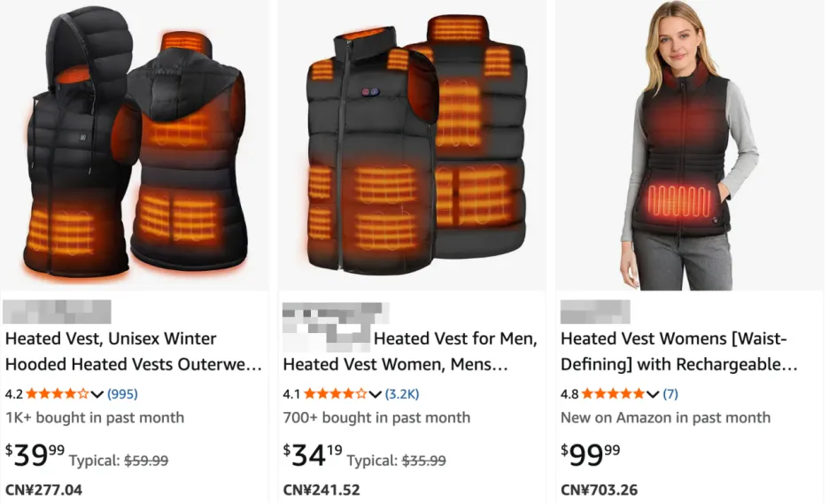Click the blurred brand label above women's vest title
Image resolution: width=829 pixels, height=504 pixels.
pos(595,312)
